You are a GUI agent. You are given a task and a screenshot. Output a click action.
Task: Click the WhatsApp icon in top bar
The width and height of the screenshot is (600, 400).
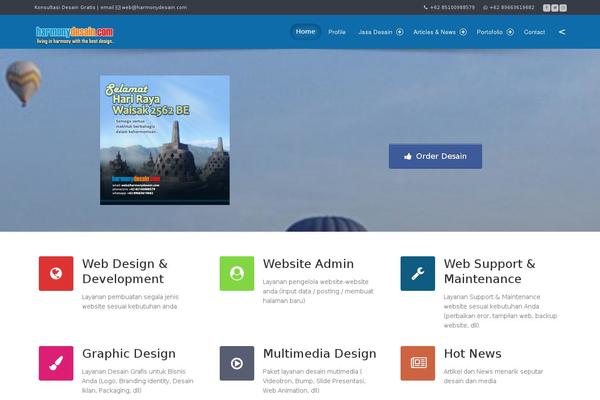485,7
